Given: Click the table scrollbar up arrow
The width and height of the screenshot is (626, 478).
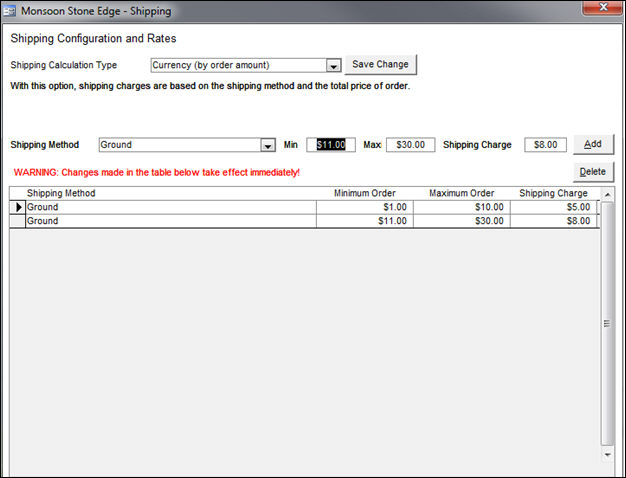Looking at the screenshot, I should [608, 193].
